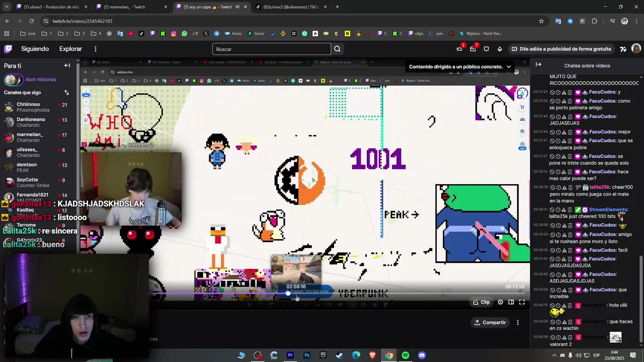Screen dimensions: 644x362
Task: Open the Get Bits diamond icon
Action: pos(500,49)
